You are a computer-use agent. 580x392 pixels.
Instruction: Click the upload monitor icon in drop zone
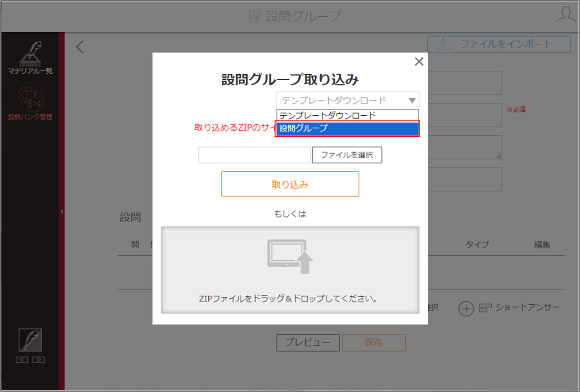(290, 256)
